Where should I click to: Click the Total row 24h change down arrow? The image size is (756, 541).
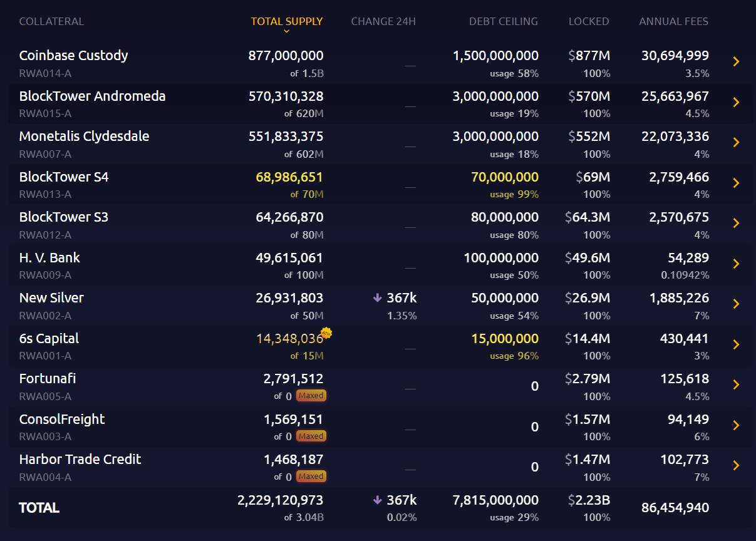(377, 500)
